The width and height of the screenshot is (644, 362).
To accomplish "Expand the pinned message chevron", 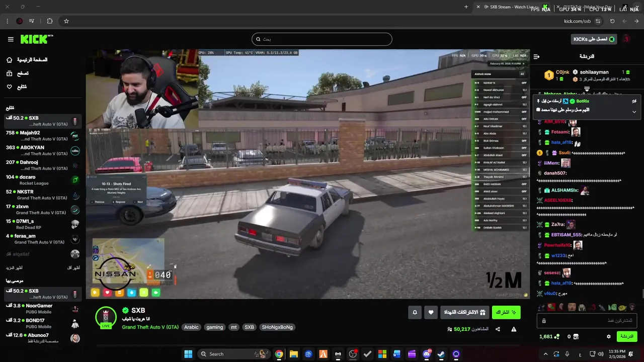I will point(634,112).
